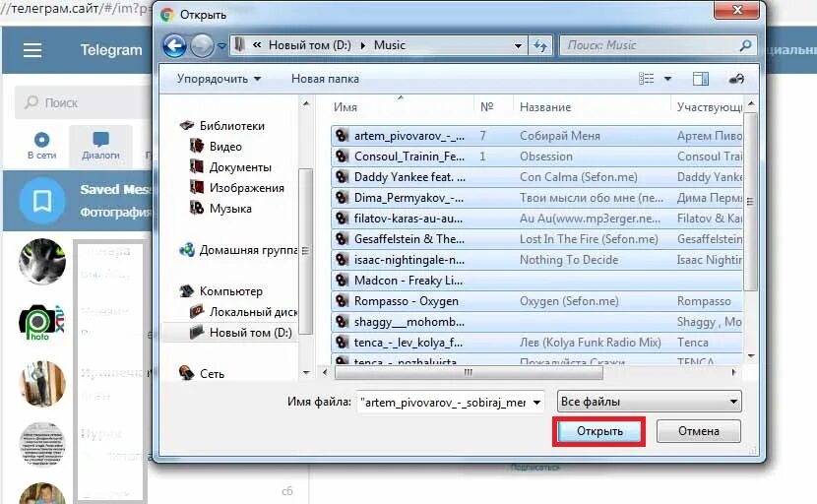Select the tenca_-_lev_kolya_f file

point(536,343)
